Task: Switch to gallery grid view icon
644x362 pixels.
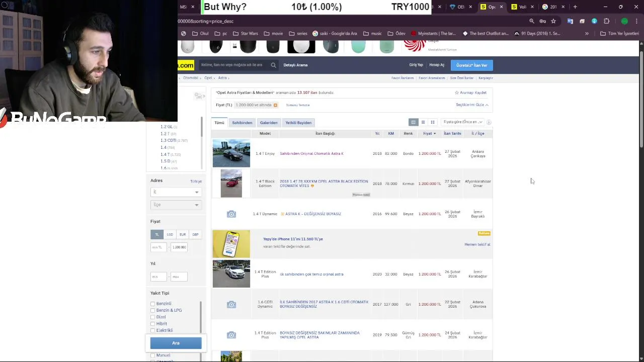Action: click(x=432, y=122)
